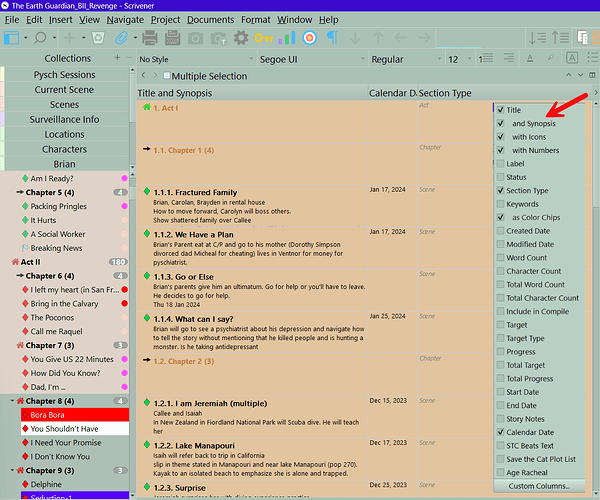Take a snapshot with the camera icon
Image resolution: width=600 pixels, height=500 pixels.
pos(195,38)
